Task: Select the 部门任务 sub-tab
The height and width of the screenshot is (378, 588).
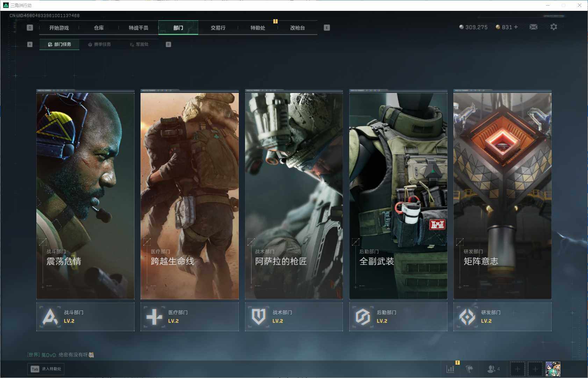Action: [x=59, y=44]
